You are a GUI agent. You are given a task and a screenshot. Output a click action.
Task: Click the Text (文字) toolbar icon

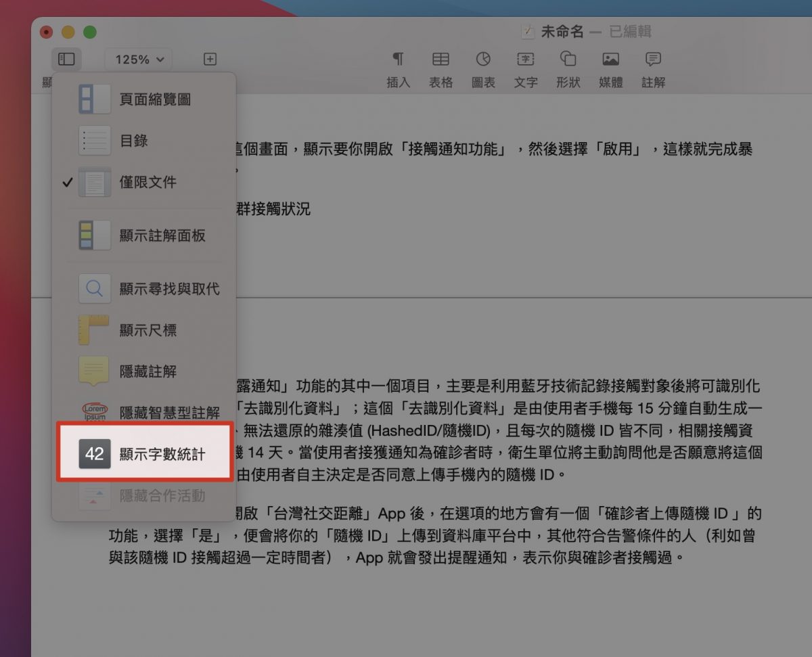tap(526, 59)
